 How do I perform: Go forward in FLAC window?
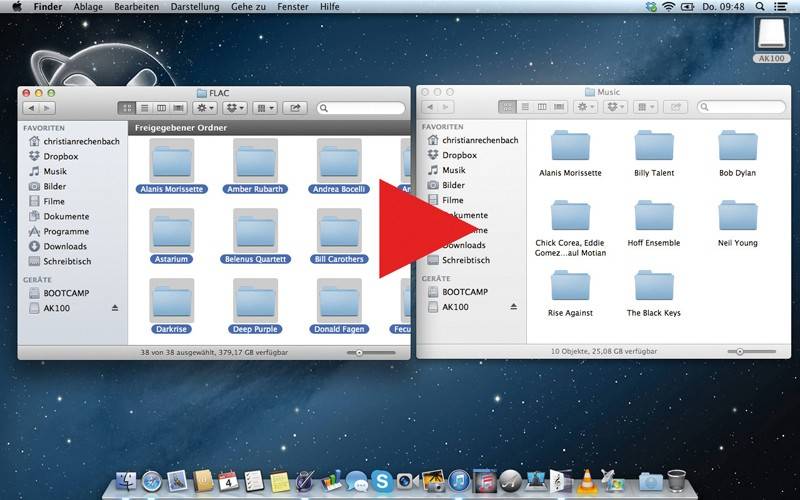click(x=47, y=108)
